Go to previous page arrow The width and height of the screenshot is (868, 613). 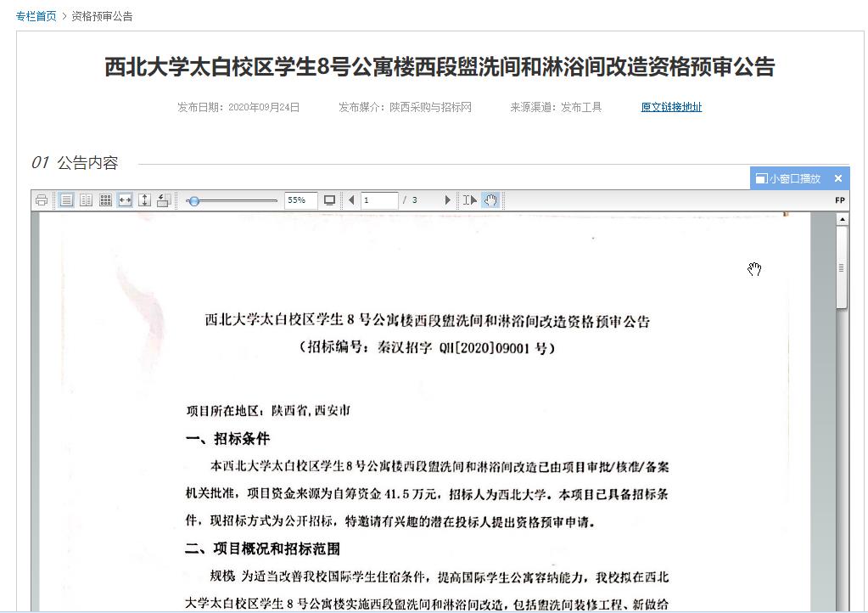pos(351,200)
